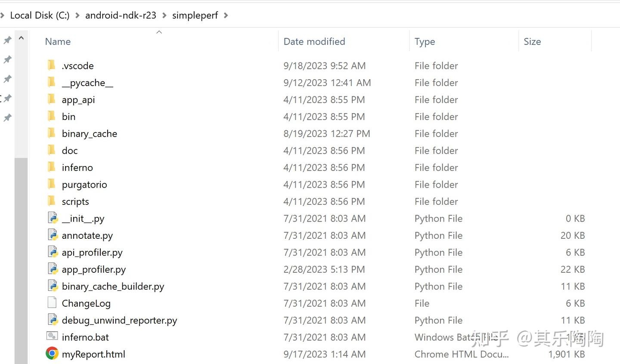Select the scripts folder name
620x364 pixels.
pos(75,201)
